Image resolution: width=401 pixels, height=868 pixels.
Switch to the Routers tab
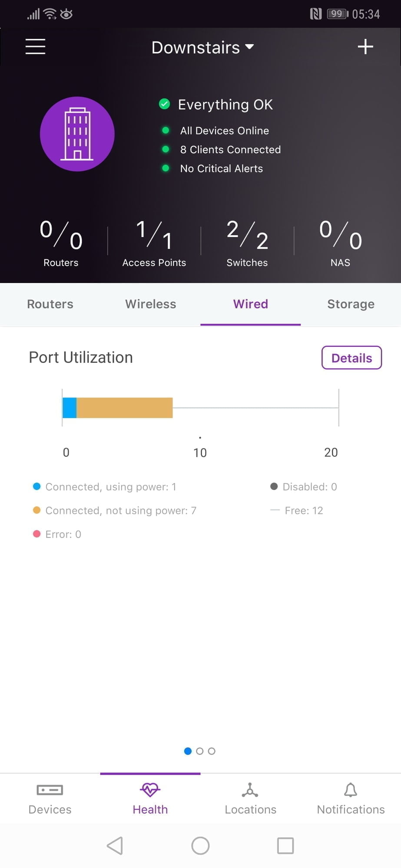(50, 304)
